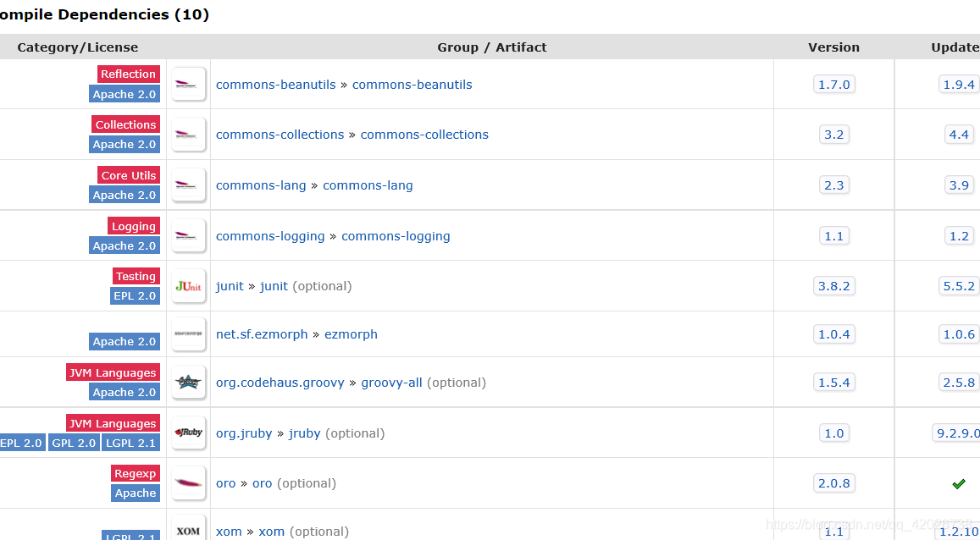Select the Groovy star icon

click(188, 382)
